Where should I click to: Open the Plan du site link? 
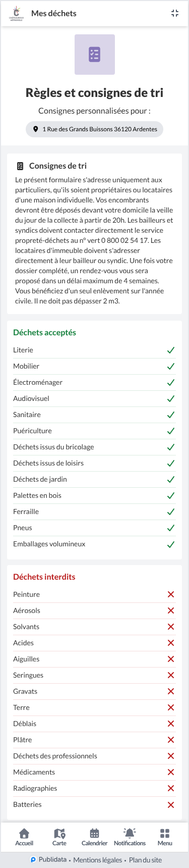tap(145, 860)
